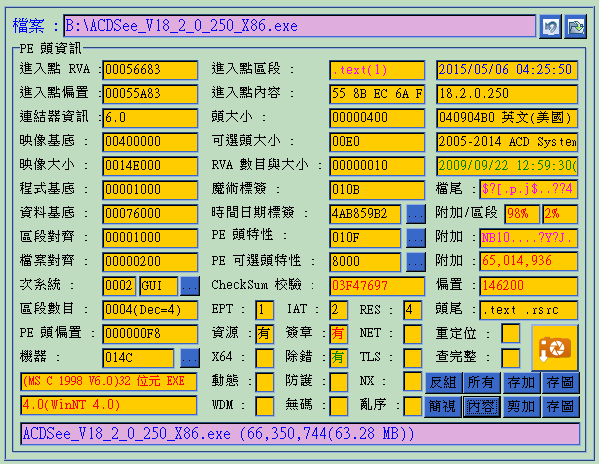Click entry point offset field 00055A83
This screenshot has width=599, height=464.
coord(150,94)
